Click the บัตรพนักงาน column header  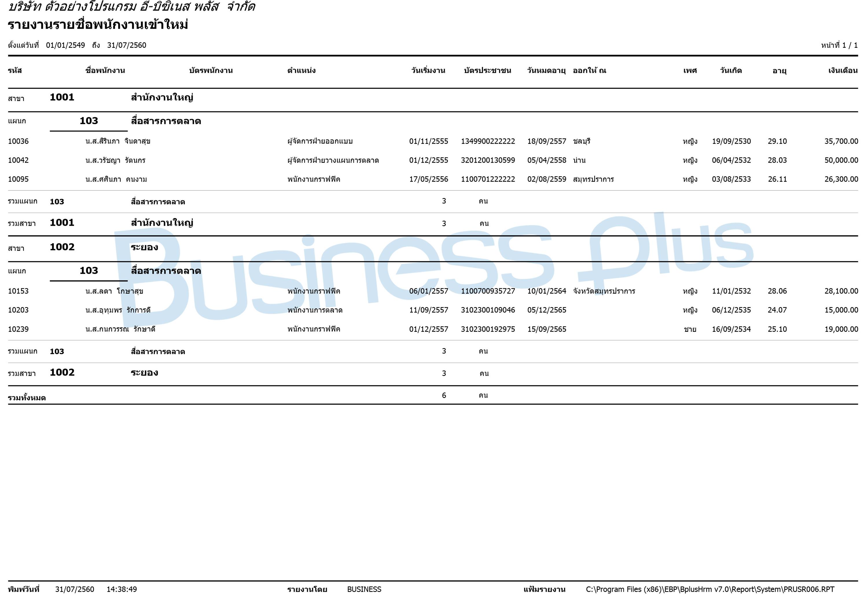click(x=211, y=71)
